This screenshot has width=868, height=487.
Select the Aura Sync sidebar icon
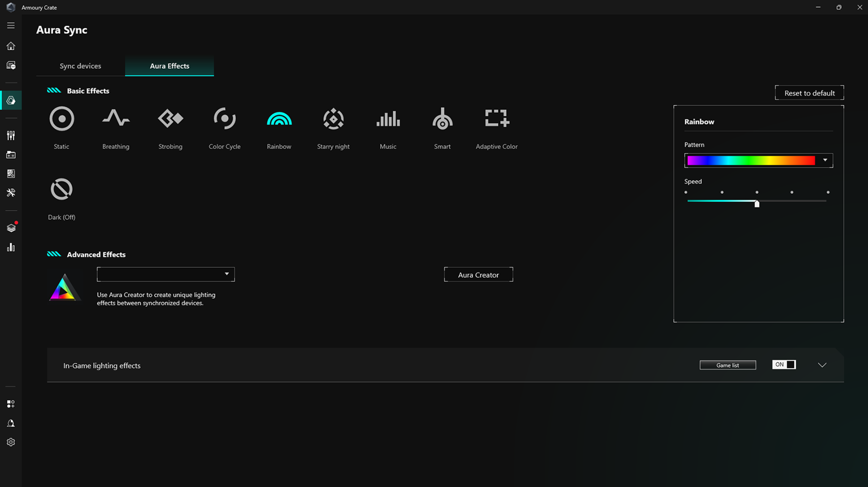[11, 100]
